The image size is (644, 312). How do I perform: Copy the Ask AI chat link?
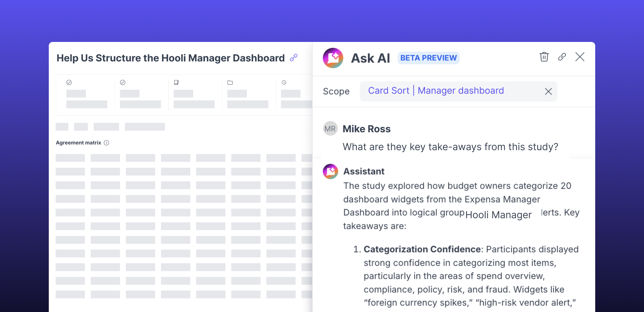coord(562,57)
